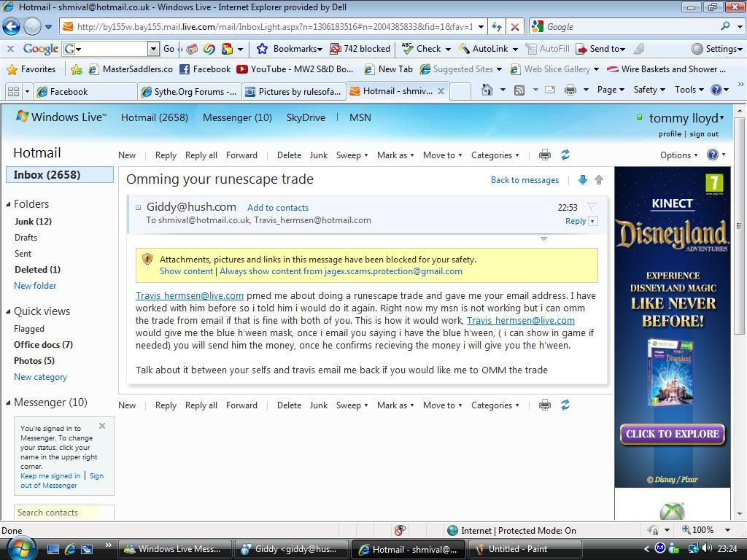Click the RSS feeds icon
The height and width of the screenshot is (560, 747).
(519, 90)
